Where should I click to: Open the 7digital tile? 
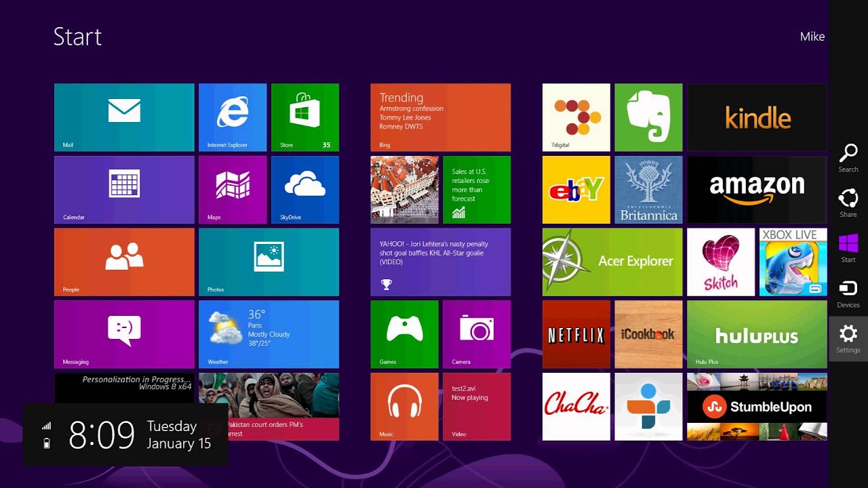coord(576,117)
